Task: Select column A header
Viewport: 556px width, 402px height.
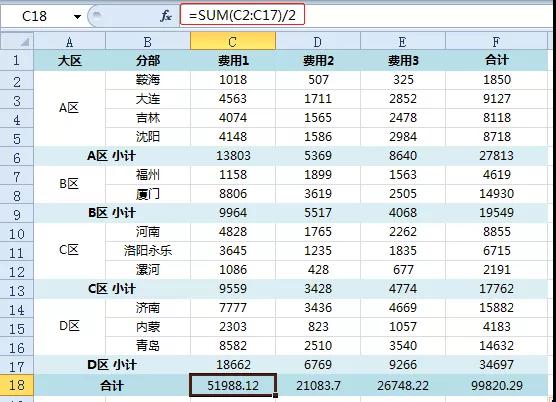Action: tap(70, 41)
